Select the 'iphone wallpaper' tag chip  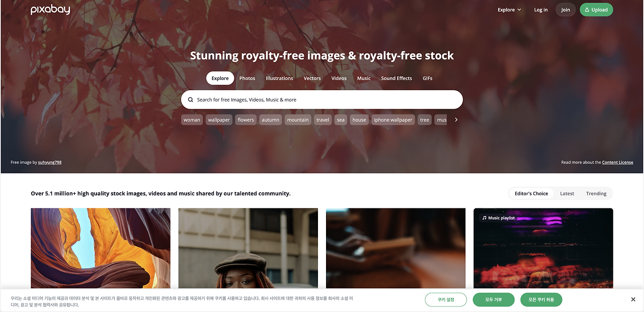pos(393,120)
